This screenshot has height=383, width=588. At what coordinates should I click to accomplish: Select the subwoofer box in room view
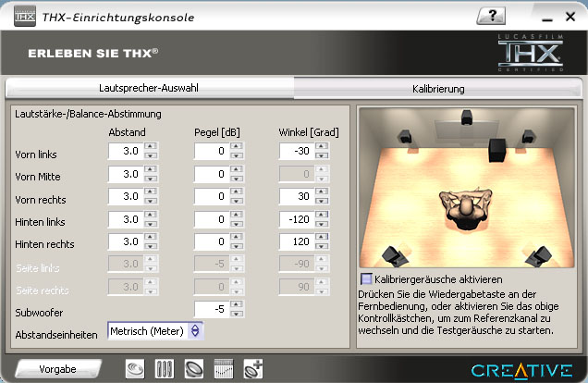[497, 150]
